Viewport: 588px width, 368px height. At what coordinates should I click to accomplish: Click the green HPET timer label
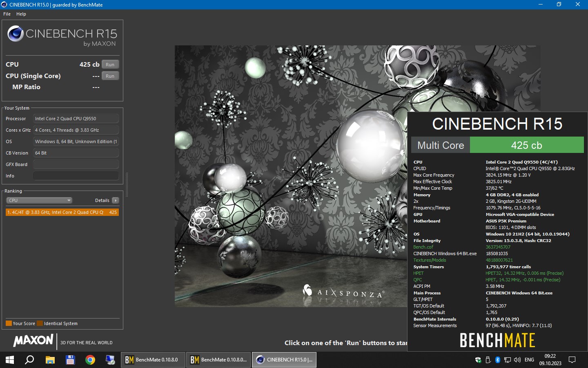point(419,273)
